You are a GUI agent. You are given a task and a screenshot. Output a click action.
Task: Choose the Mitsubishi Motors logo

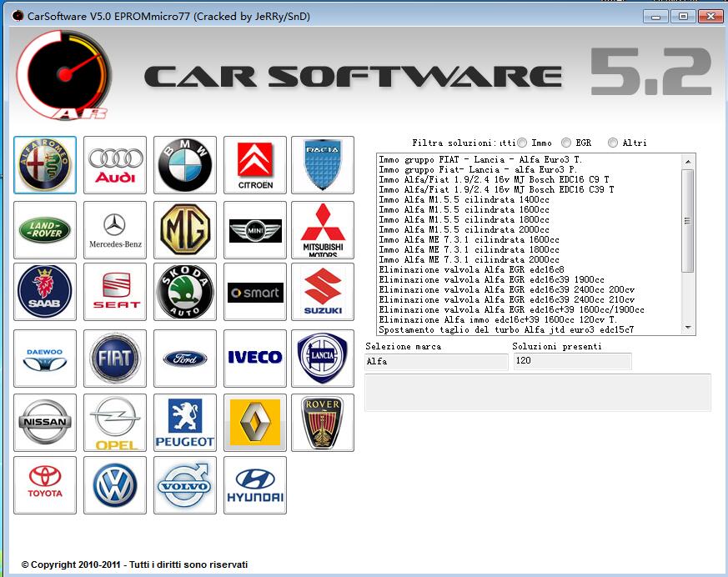(x=323, y=230)
